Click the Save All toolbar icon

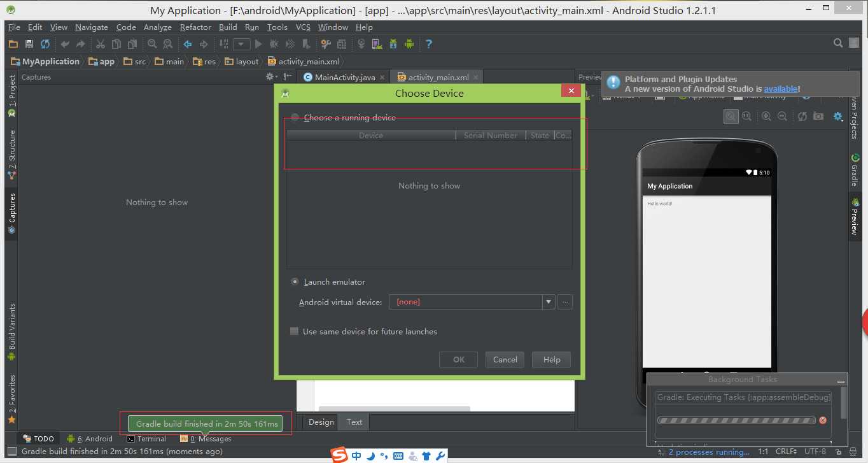click(29, 44)
